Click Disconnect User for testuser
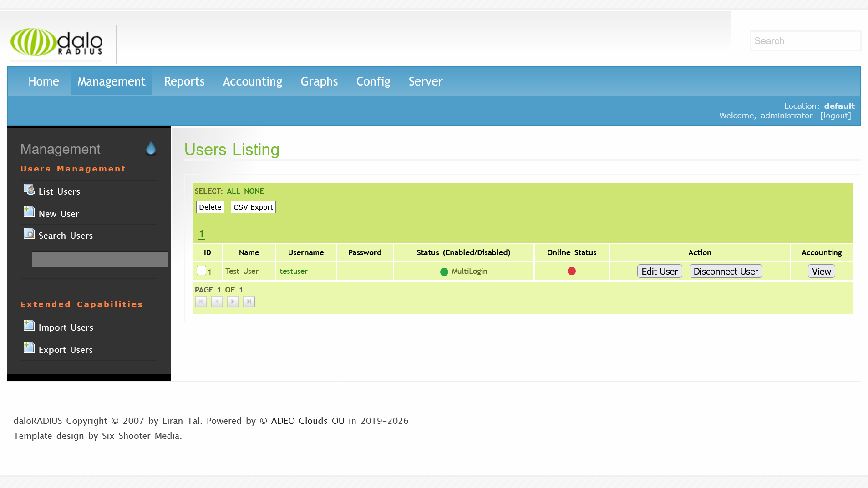Viewport: 868px width, 488px height. [x=726, y=272]
